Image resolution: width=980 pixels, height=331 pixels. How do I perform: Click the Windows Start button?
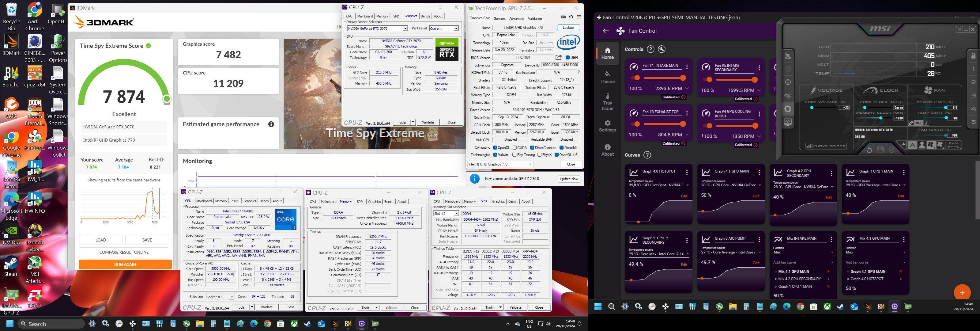pyautogui.click(x=10, y=324)
